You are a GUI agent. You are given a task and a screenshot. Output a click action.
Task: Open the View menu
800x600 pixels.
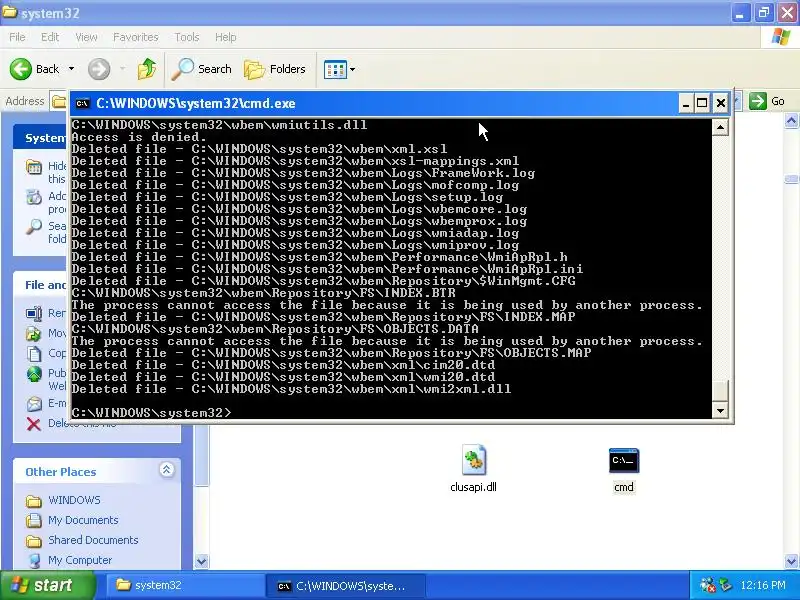tap(86, 37)
